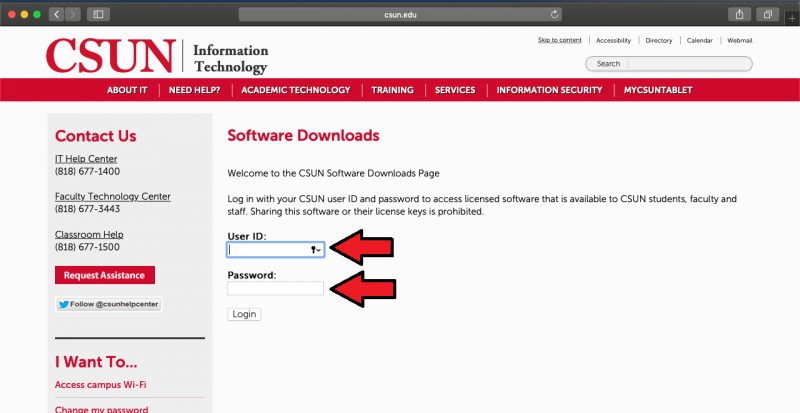
Task: Click the Safari forward arrow button
Action: click(x=72, y=14)
